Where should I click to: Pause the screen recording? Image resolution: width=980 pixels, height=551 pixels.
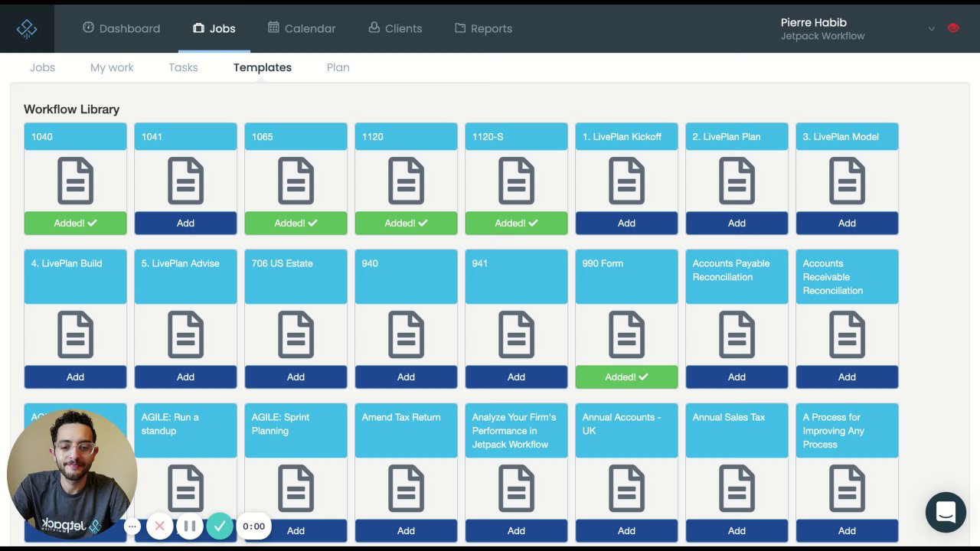[x=189, y=526]
